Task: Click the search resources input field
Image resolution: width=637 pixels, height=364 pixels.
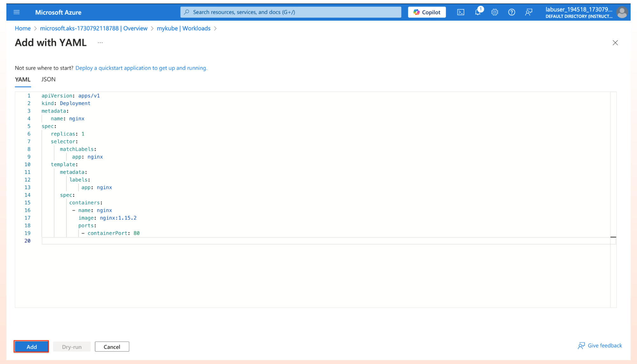Action: click(x=291, y=12)
